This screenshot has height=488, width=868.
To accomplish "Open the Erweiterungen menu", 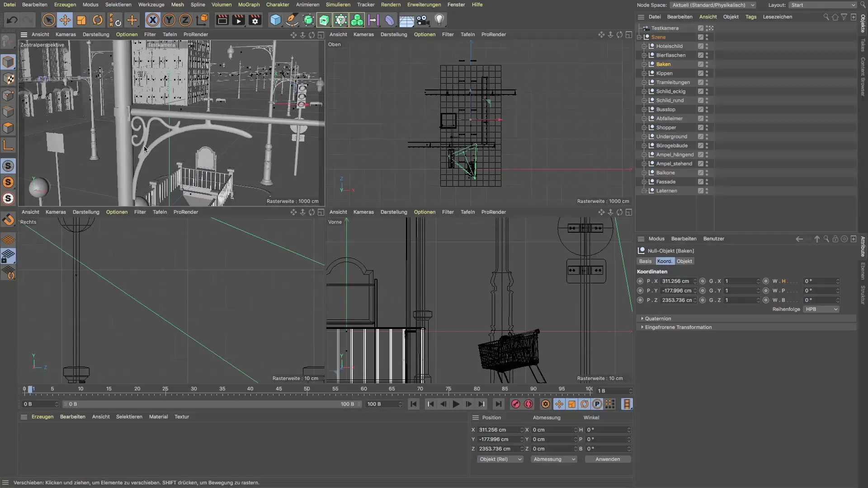I will click(424, 5).
